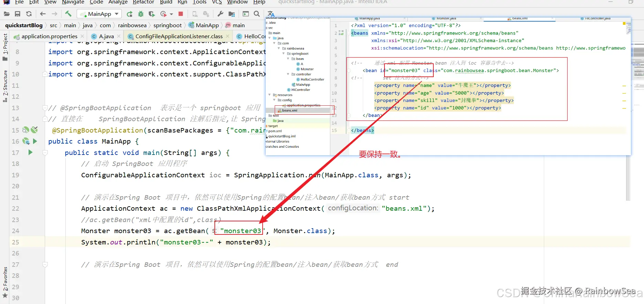The width and height of the screenshot is (644, 304).
Task: Click the greyed-out device icon after Stop
Action: pyautogui.click(x=195, y=14)
